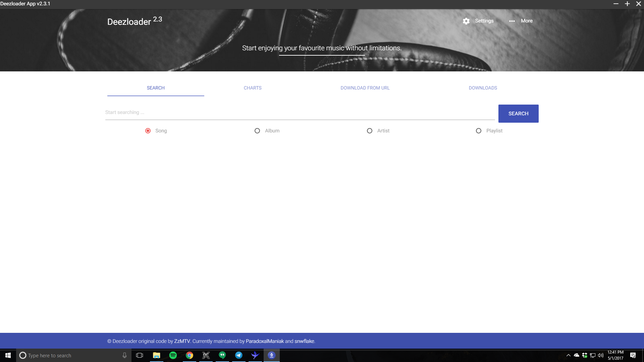
Task: Focus the 'Start searching ...' input field
Action: (300, 112)
